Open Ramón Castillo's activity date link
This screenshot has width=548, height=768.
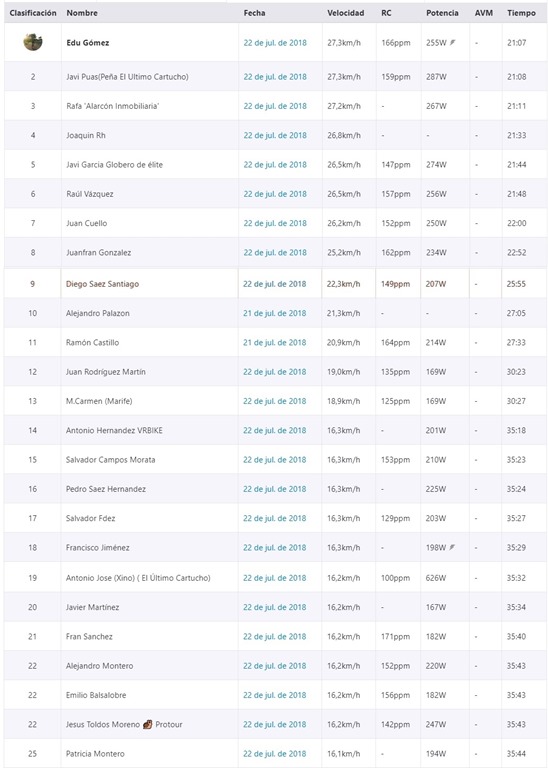tap(274, 342)
